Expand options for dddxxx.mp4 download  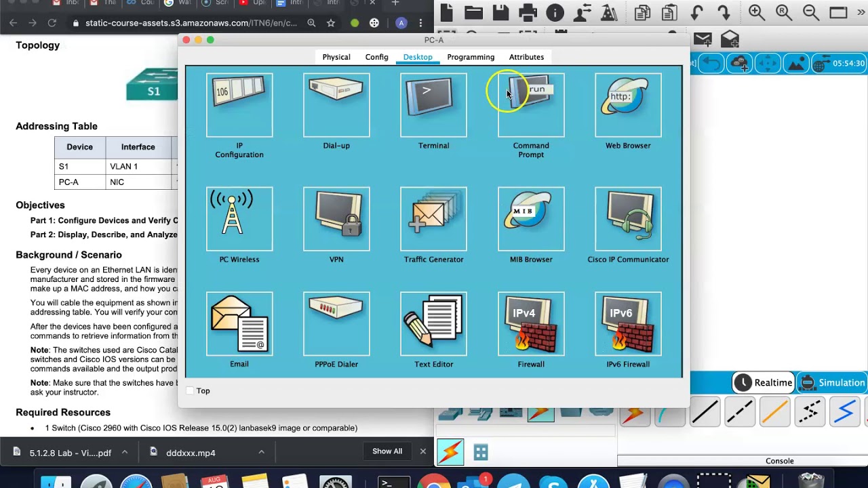261,452
